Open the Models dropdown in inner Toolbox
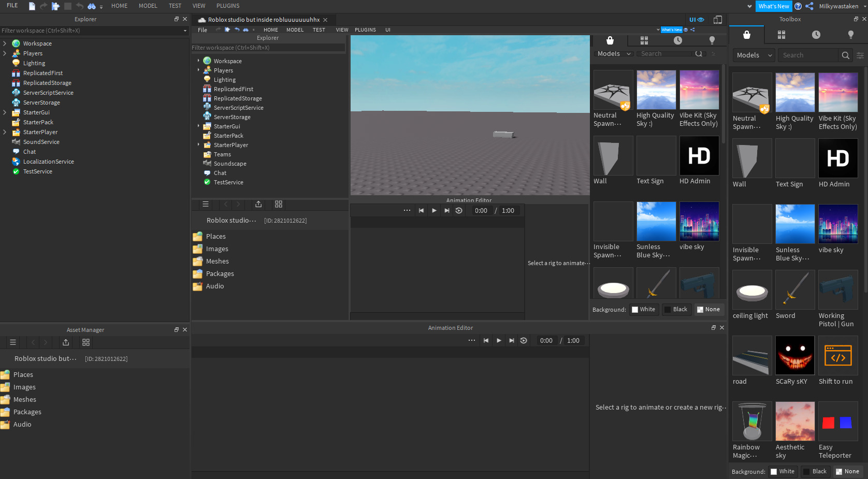This screenshot has height=479, width=868. 614,53
